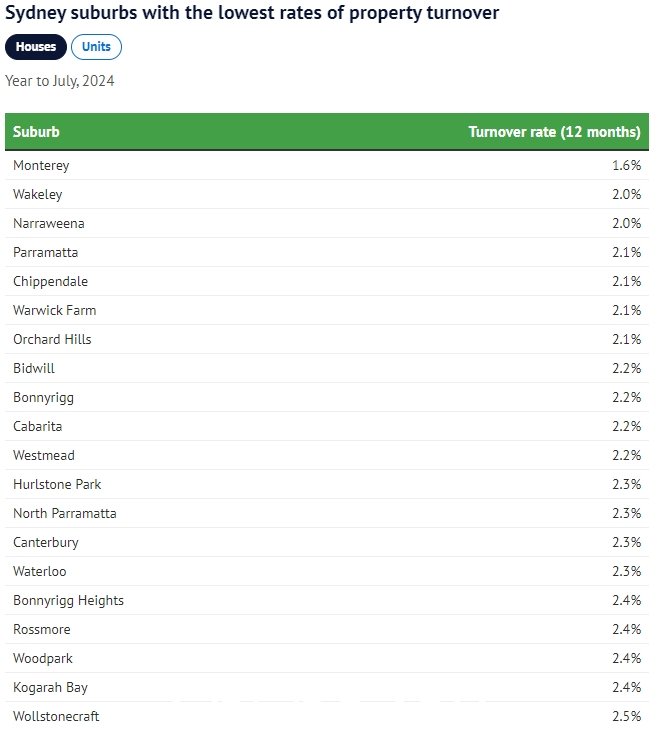Select the Waterloo entry
657x739 pixels.
coord(40,571)
